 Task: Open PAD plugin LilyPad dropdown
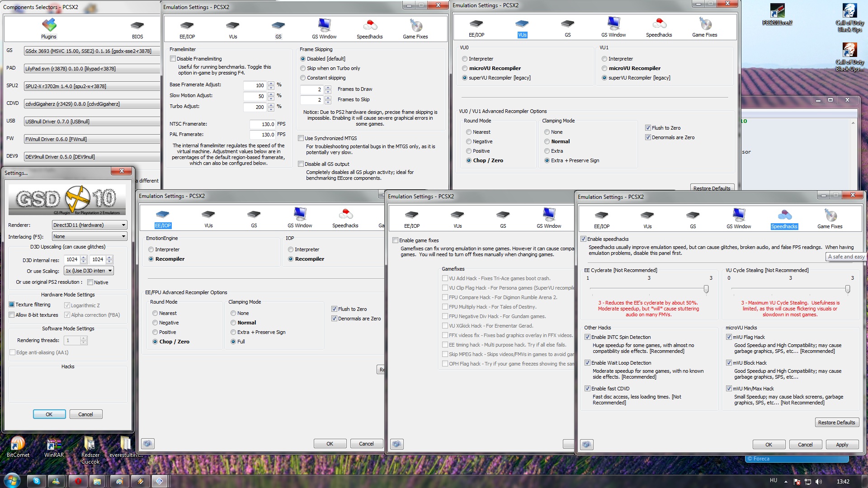[92, 69]
